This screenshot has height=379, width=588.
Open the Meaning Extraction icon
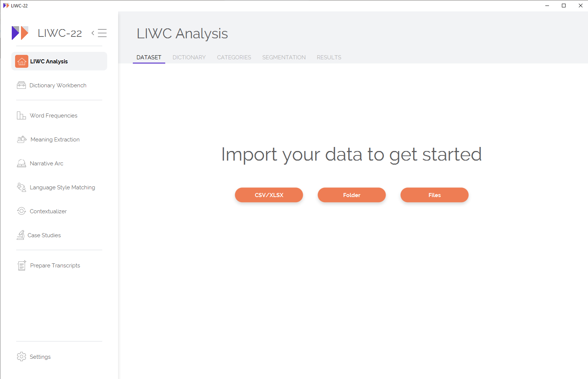coord(22,140)
